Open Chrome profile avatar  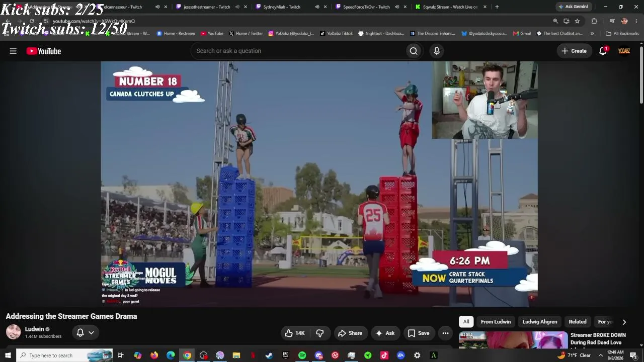tap(624, 21)
